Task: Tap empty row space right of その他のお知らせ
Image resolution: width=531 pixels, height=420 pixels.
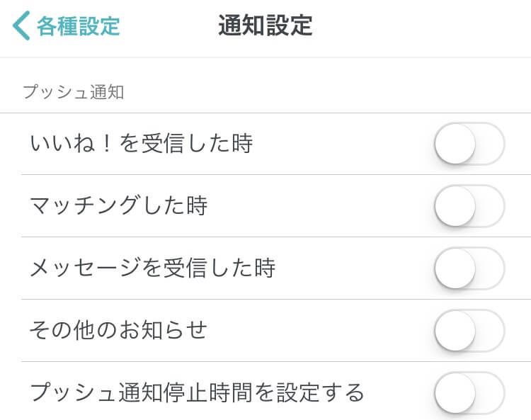Action: tap(319, 331)
